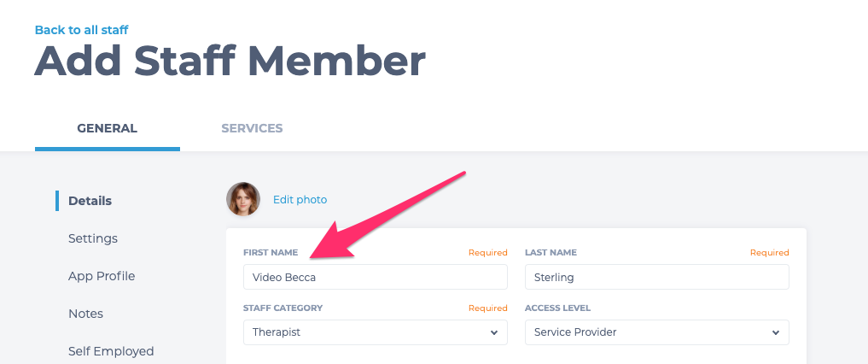Click the Edit photo link
Screen dimensions: 868x364
click(x=300, y=199)
